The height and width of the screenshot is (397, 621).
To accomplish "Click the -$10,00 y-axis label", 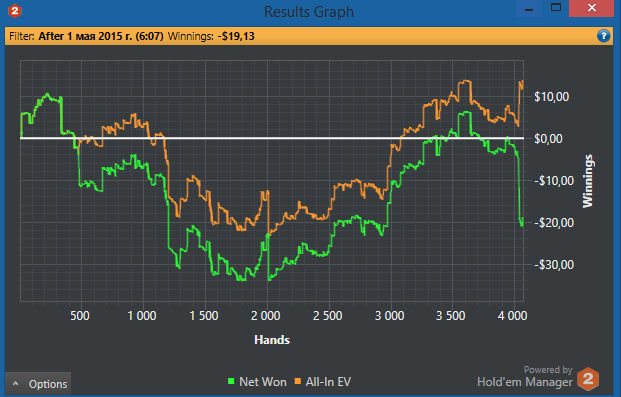I will (554, 181).
